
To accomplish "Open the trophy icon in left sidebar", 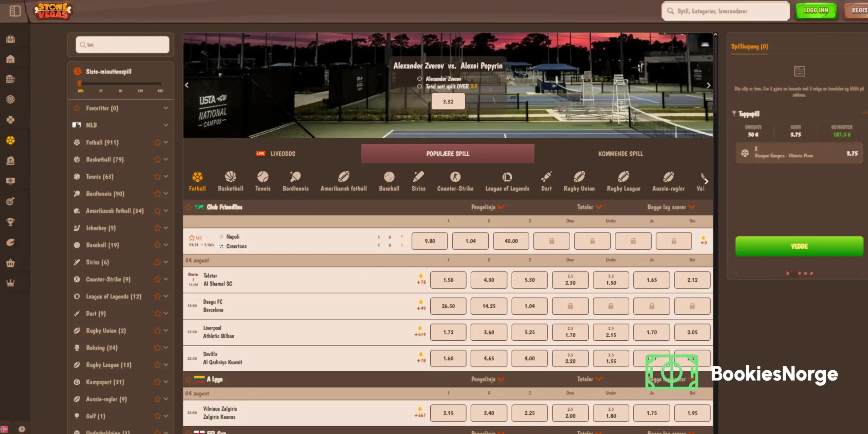I will coord(11,222).
